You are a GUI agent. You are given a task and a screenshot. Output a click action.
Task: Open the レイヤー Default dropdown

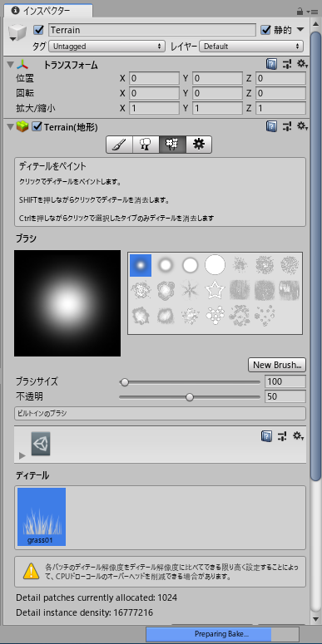251,47
